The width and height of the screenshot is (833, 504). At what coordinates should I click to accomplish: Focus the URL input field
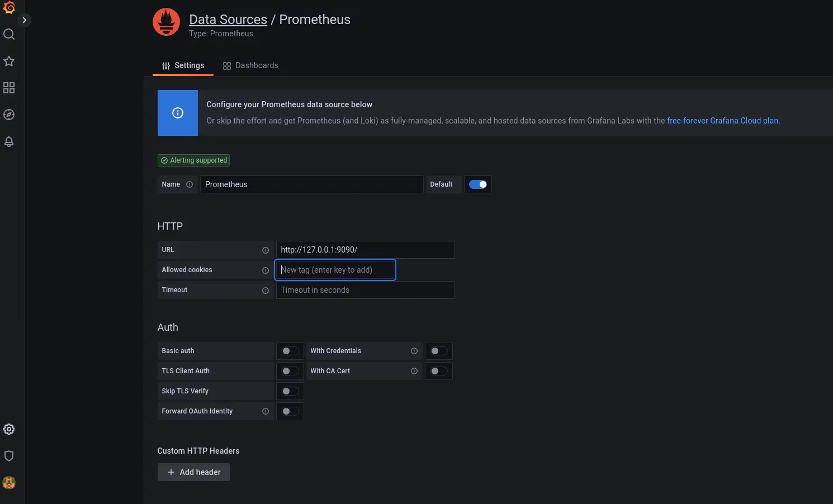click(x=366, y=250)
